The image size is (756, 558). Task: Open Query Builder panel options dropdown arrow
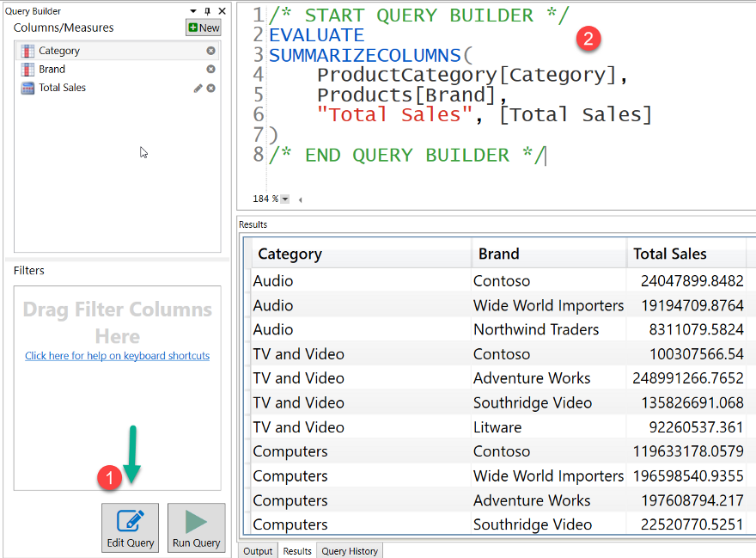pyautogui.click(x=192, y=10)
